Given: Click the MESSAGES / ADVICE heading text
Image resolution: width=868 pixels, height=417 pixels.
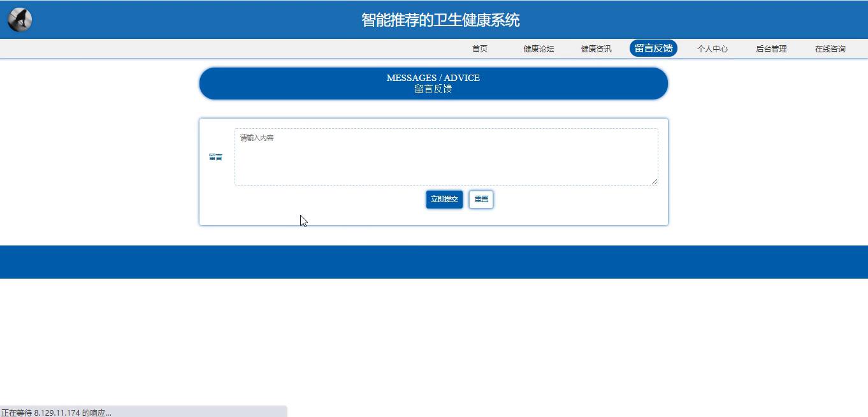Looking at the screenshot, I should point(433,78).
